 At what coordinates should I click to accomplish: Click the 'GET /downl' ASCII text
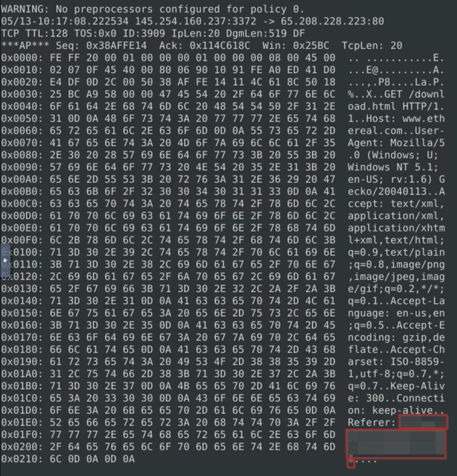[x=414, y=94]
